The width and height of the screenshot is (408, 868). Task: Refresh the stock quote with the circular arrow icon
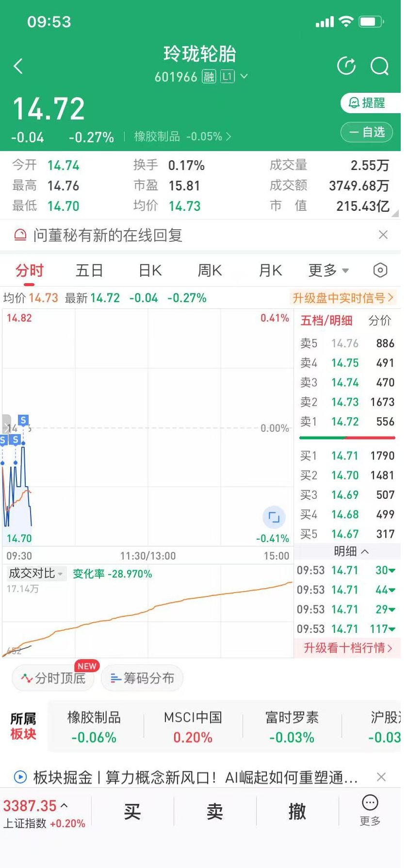346,66
